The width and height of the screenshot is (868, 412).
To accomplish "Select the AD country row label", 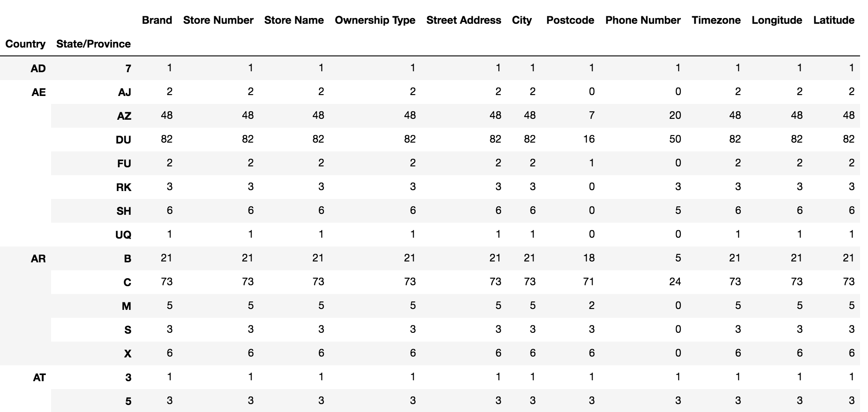I will 38,69.
